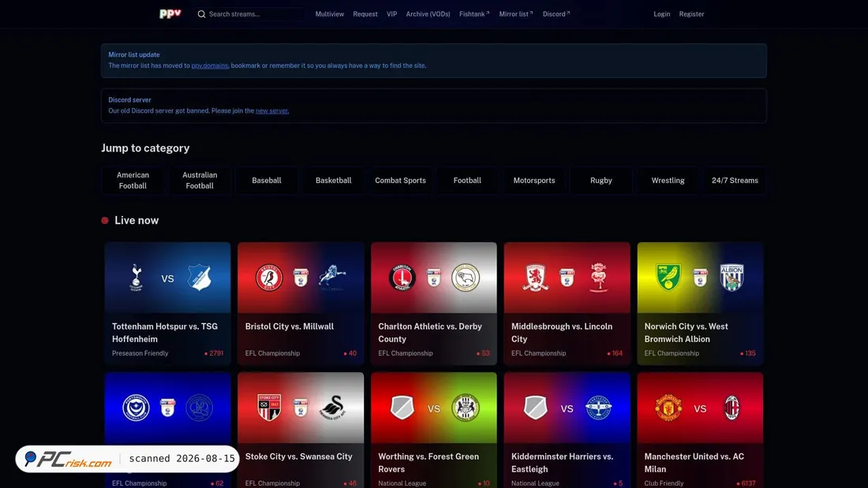Click the 2791 viewer count
868x488 pixels.
pyautogui.click(x=214, y=353)
